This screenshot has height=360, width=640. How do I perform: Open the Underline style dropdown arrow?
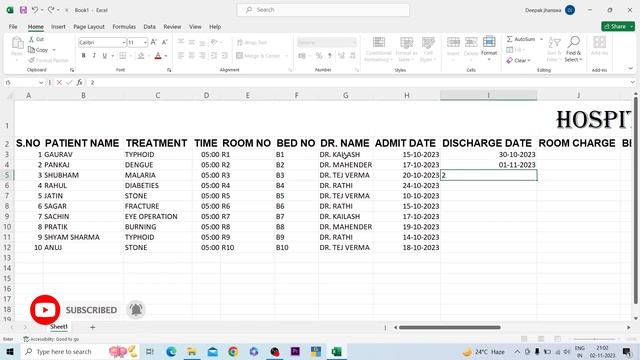(x=113, y=56)
